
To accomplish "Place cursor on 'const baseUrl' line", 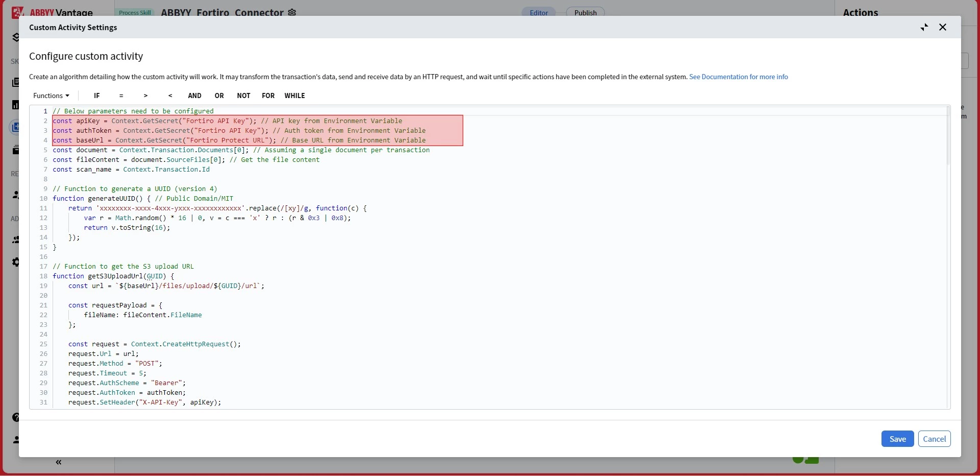I will click(x=239, y=140).
